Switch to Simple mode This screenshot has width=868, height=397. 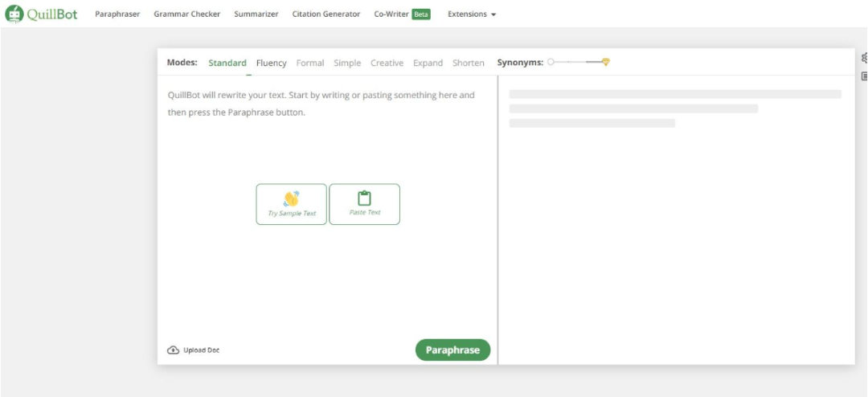coord(347,63)
